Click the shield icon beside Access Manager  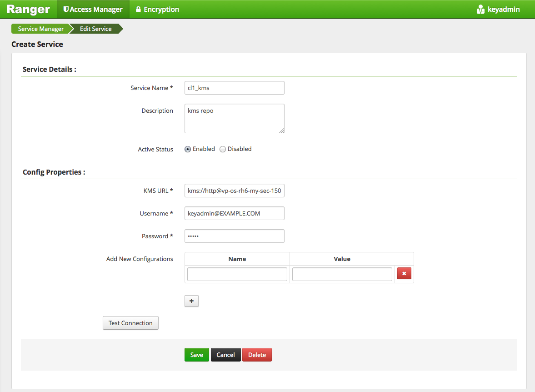click(x=66, y=9)
